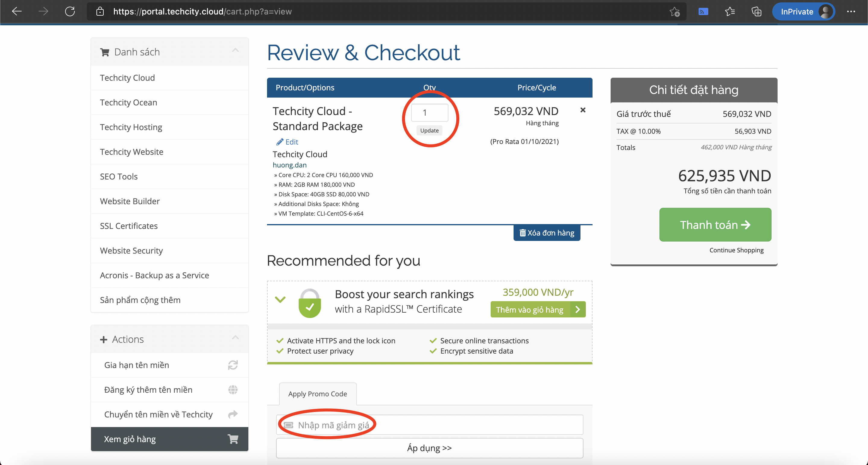
Task: Click the TAX @ 10.00% row label
Action: pyautogui.click(x=639, y=131)
